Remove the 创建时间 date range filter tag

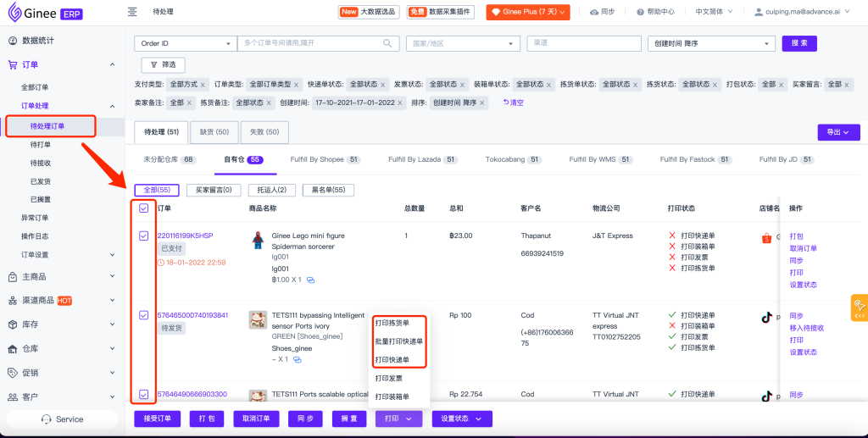pyautogui.click(x=400, y=103)
